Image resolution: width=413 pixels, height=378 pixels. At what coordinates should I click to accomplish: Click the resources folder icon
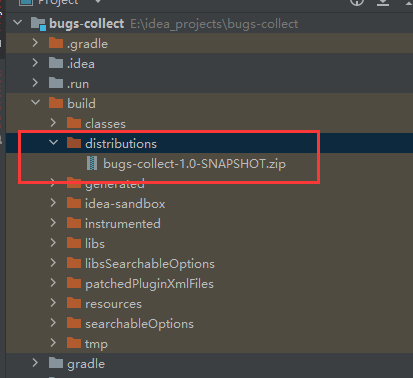coord(74,303)
